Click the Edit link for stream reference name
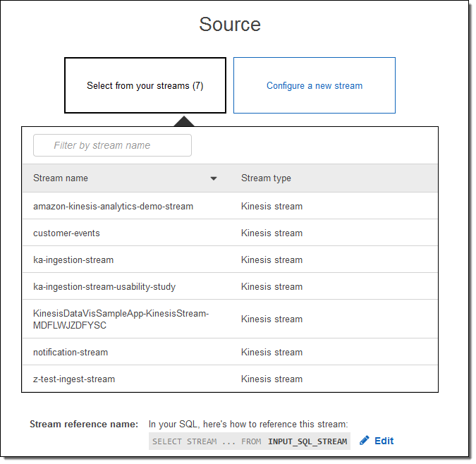 click(384, 441)
